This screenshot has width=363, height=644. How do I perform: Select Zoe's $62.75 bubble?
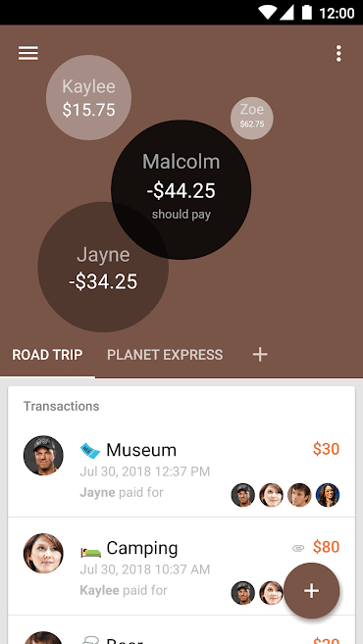point(251,119)
